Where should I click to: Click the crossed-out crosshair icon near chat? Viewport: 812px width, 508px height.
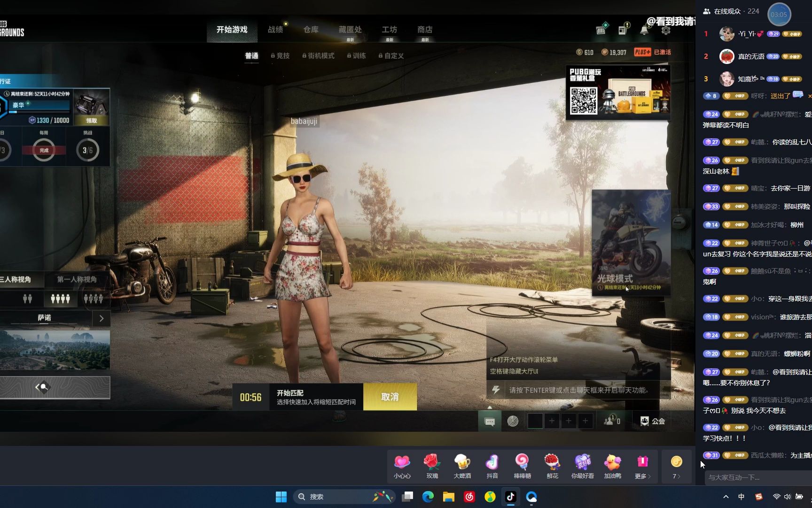(x=512, y=421)
